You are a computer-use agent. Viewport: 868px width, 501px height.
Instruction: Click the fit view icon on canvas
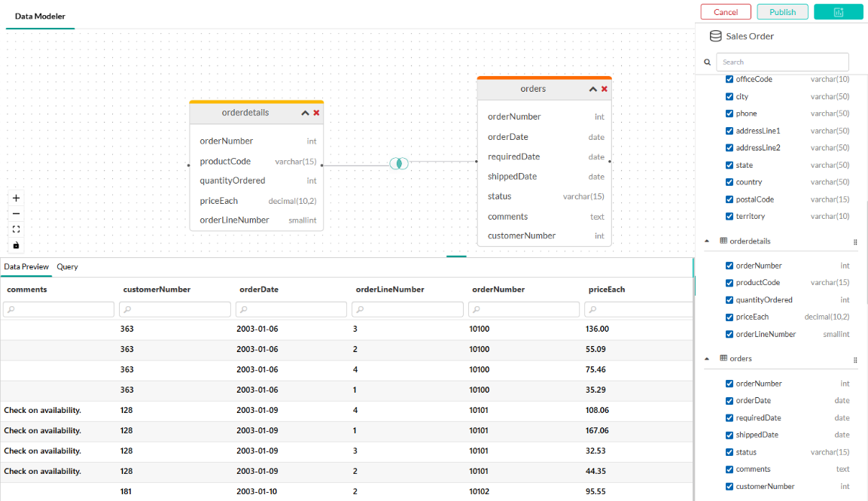click(x=16, y=229)
